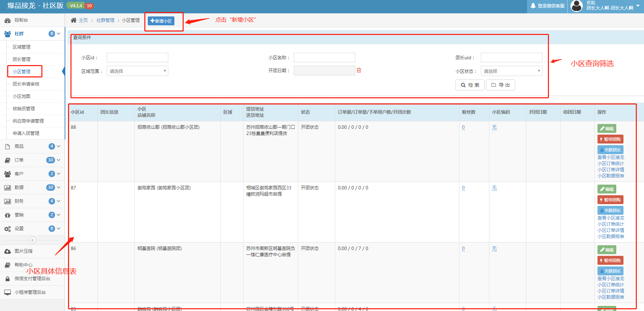Viewport: 644px width, 311px height.
Task: Click the 社群 group icon in sidebar
Action: pyautogui.click(x=8, y=34)
